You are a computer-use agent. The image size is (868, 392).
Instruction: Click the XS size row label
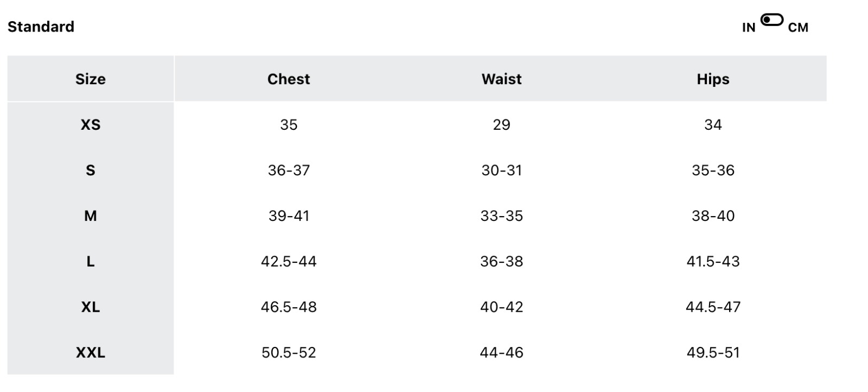(x=91, y=125)
